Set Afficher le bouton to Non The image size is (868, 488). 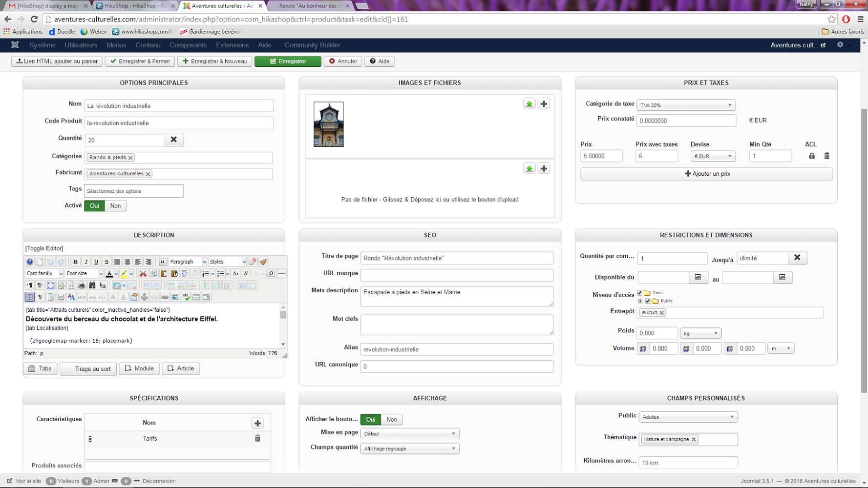tap(392, 420)
